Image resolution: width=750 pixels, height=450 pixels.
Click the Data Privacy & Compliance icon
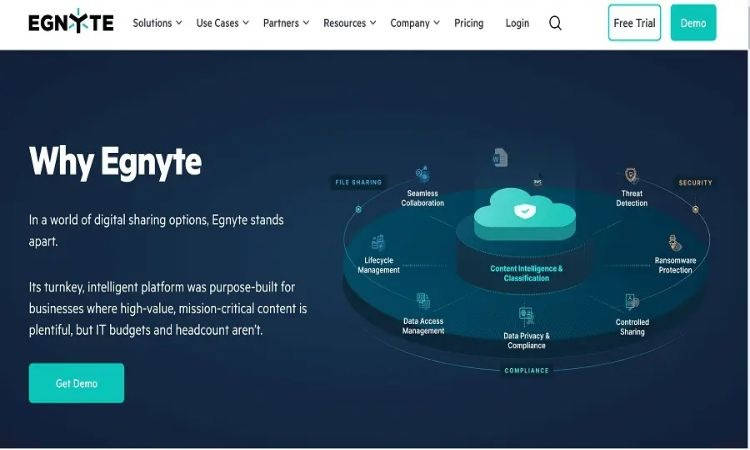pyautogui.click(x=526, y=316)
